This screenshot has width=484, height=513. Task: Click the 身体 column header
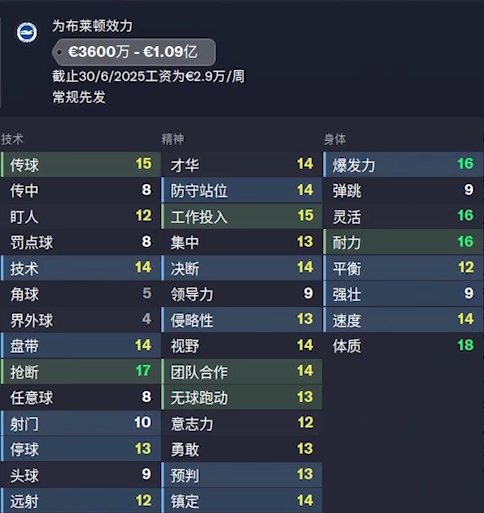click(x=335, y=139)
